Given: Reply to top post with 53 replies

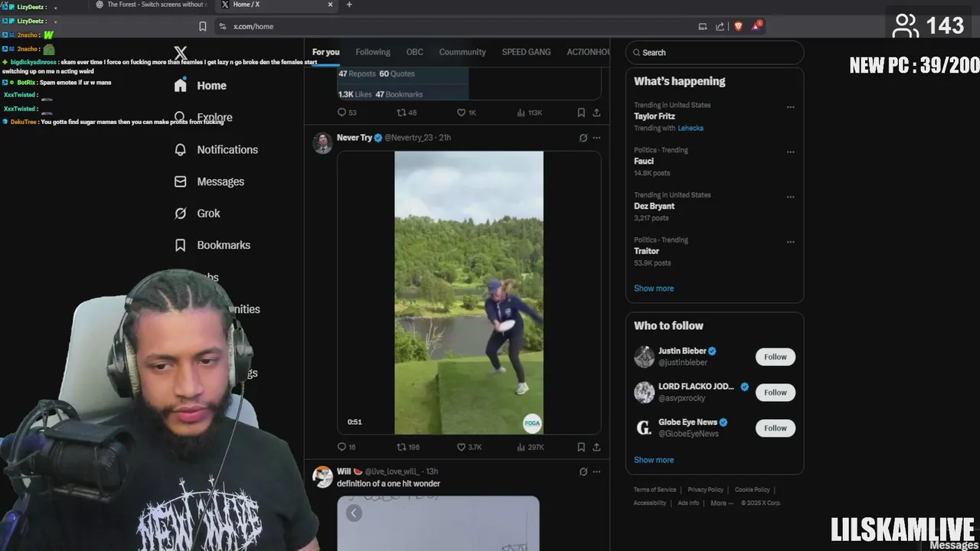Looking at the screenshot, I should (x=346, y=112).
